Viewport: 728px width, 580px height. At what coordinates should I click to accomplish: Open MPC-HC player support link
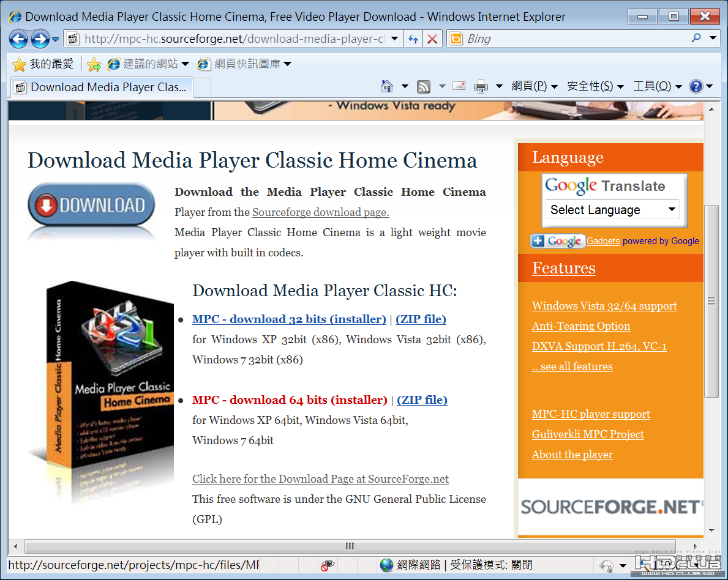point(591,414)
